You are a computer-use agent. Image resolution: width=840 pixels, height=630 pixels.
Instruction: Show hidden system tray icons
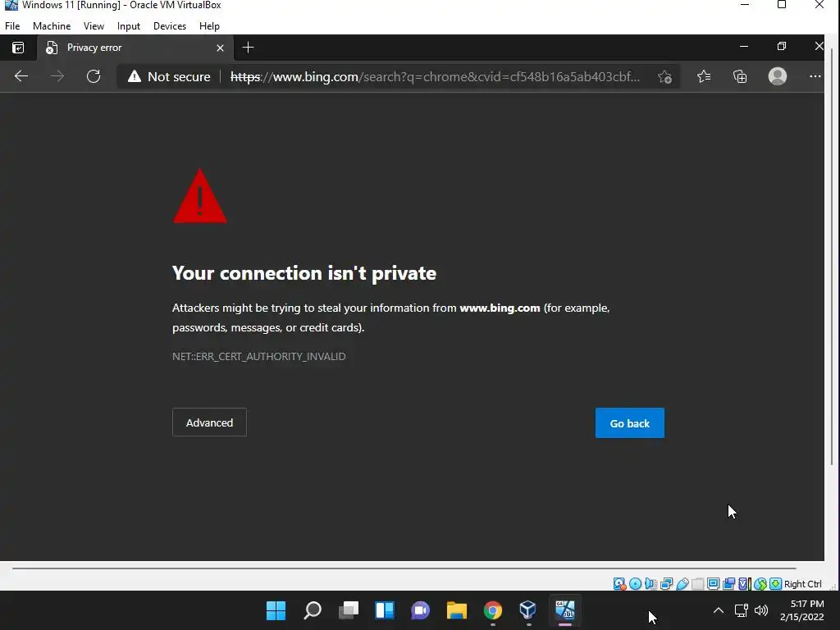point(719,610)
